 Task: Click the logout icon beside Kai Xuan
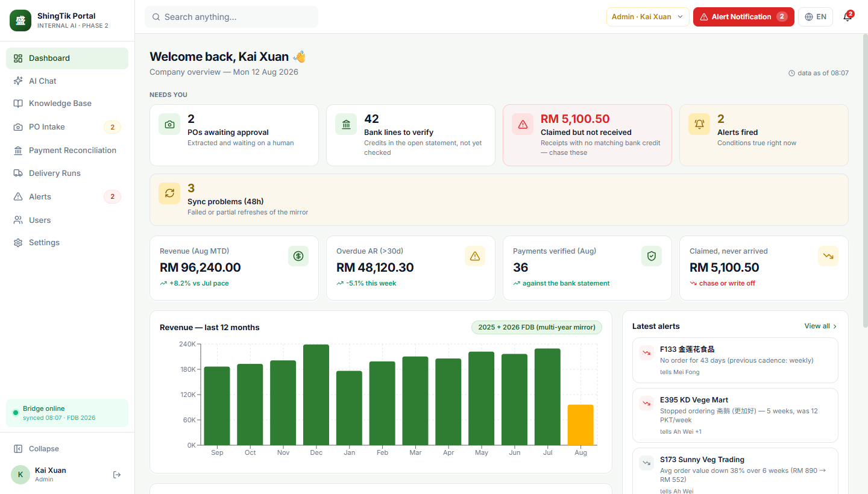(117, 475)
